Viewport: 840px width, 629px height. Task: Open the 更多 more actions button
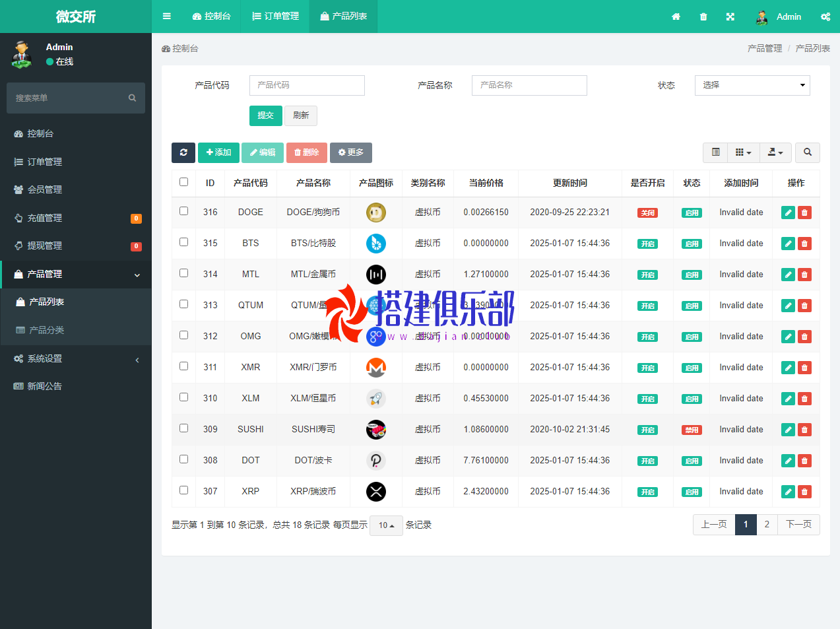click(351, 152)
